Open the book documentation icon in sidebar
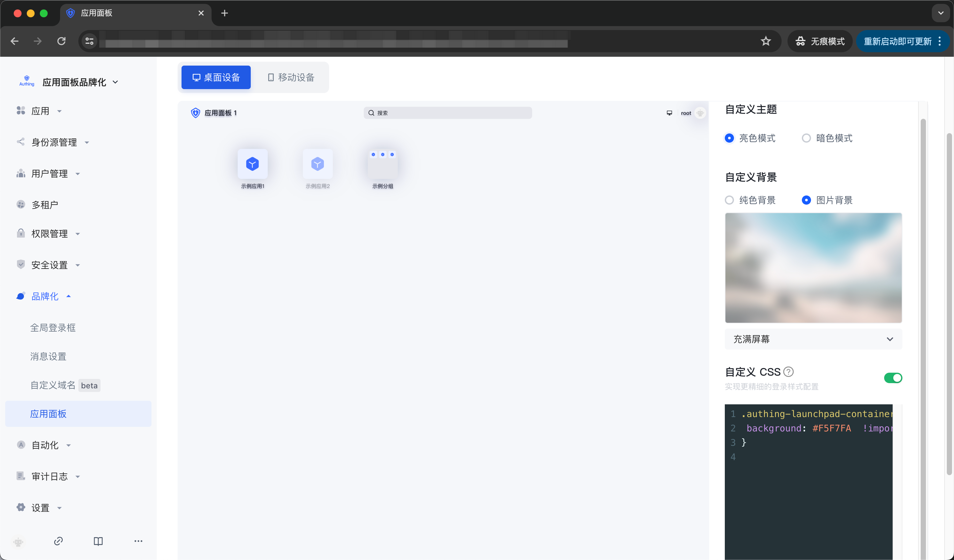This screenshot has height=560, width=954. [98, 541]
